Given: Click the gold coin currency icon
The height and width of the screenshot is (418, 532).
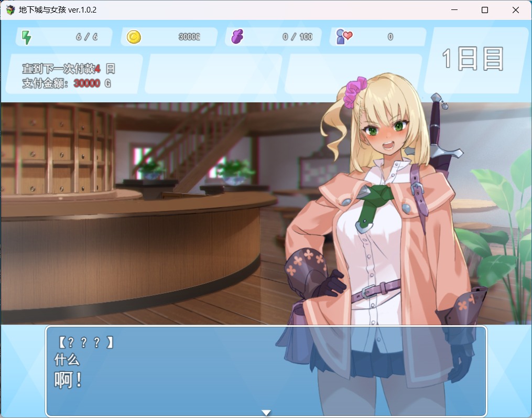Looking at the screenshot, I should (x=135, y=36).
